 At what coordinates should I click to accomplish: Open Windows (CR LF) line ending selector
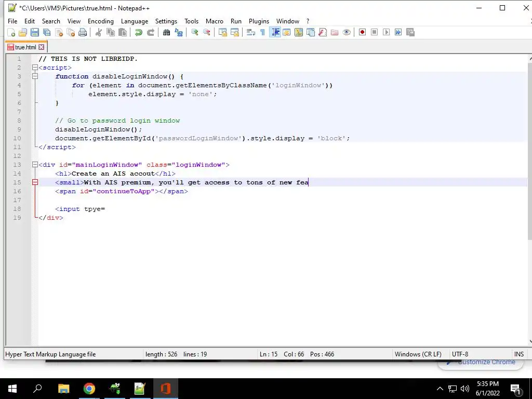tap(418, 354)
